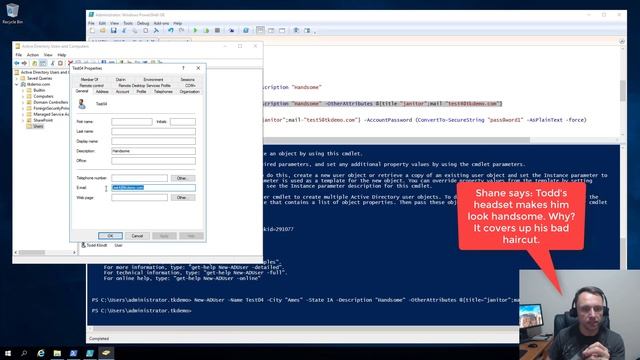640x360 pixels.
Task: Run script with green play button
Action: coord(195,31)
